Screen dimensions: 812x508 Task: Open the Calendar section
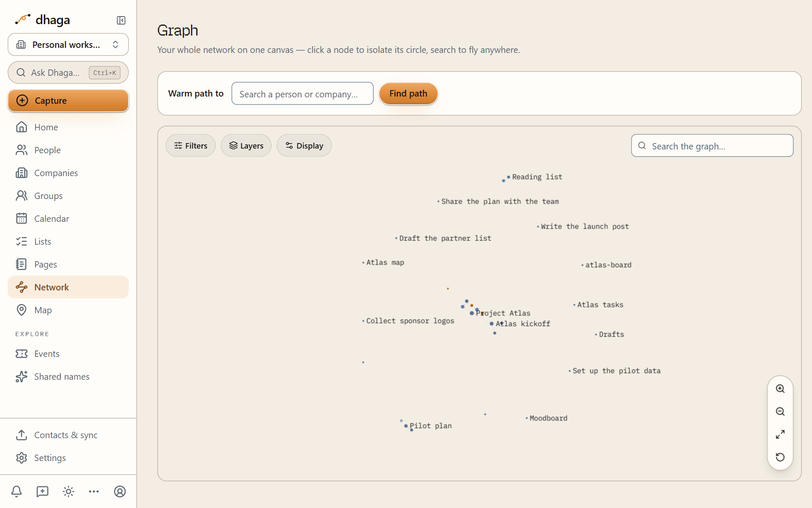68,218
